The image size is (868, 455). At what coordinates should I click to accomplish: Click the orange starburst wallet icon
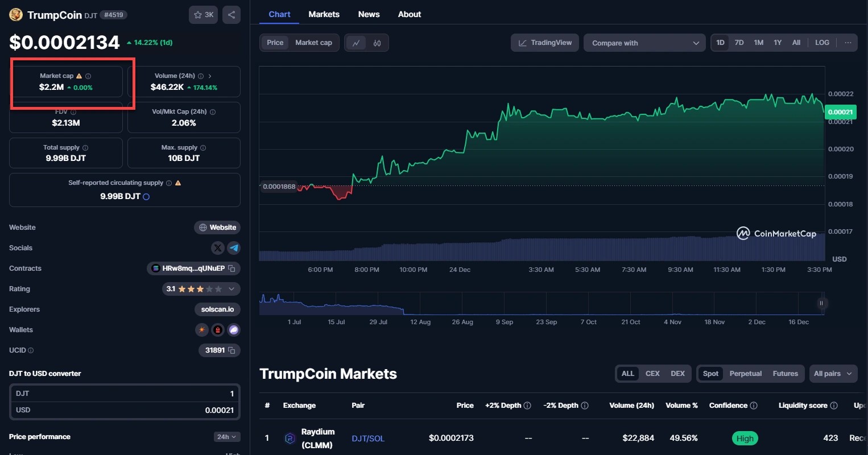[x=202, y=330]
